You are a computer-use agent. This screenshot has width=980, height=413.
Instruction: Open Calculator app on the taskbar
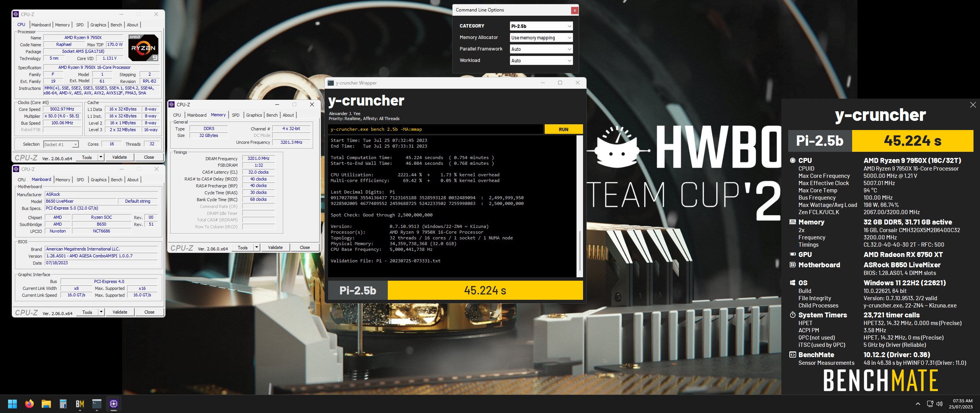(x=63, y=404)
